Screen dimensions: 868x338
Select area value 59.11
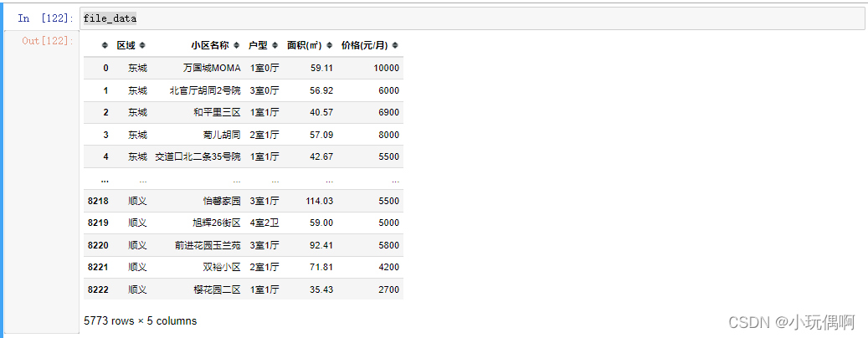click(321, 68)
